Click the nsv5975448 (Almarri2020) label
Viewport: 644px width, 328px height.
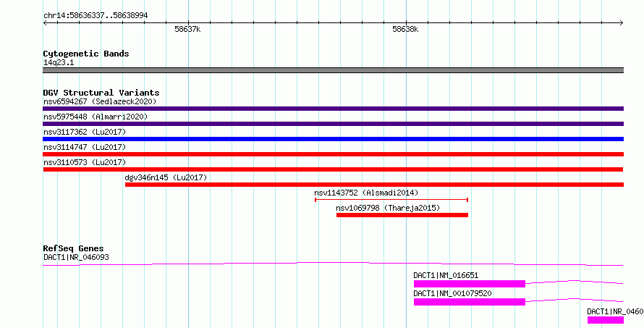(96, 117)
